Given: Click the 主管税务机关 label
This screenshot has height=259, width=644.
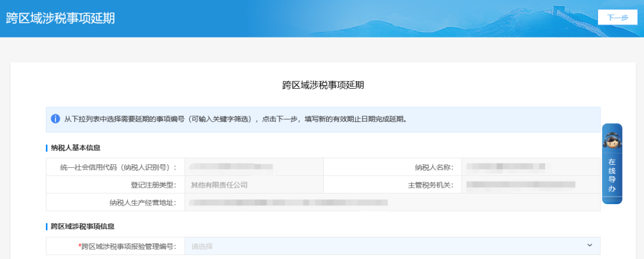Looking at the screenshot, I should click(429, 185).
